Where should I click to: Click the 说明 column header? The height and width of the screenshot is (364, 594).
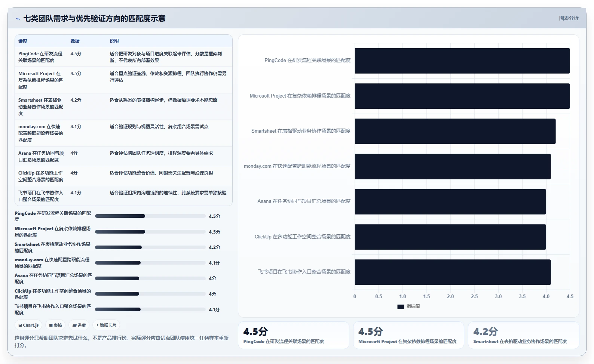tap(114, 41)
